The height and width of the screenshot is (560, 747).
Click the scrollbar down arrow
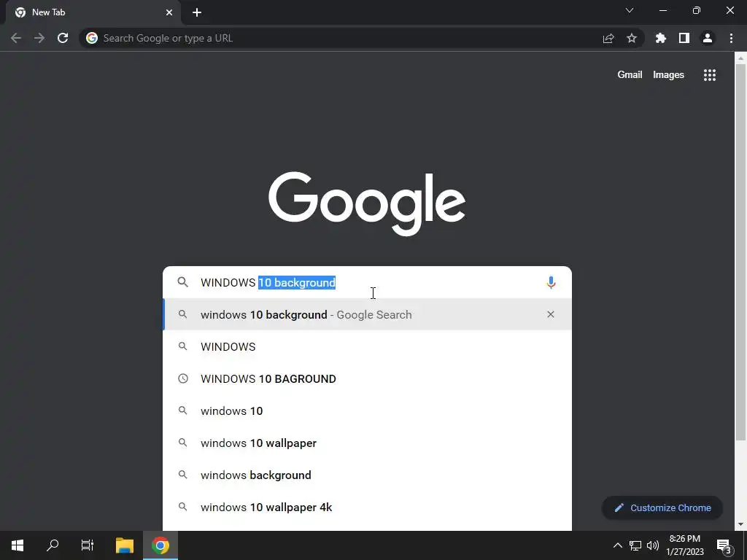pos(740,524)
